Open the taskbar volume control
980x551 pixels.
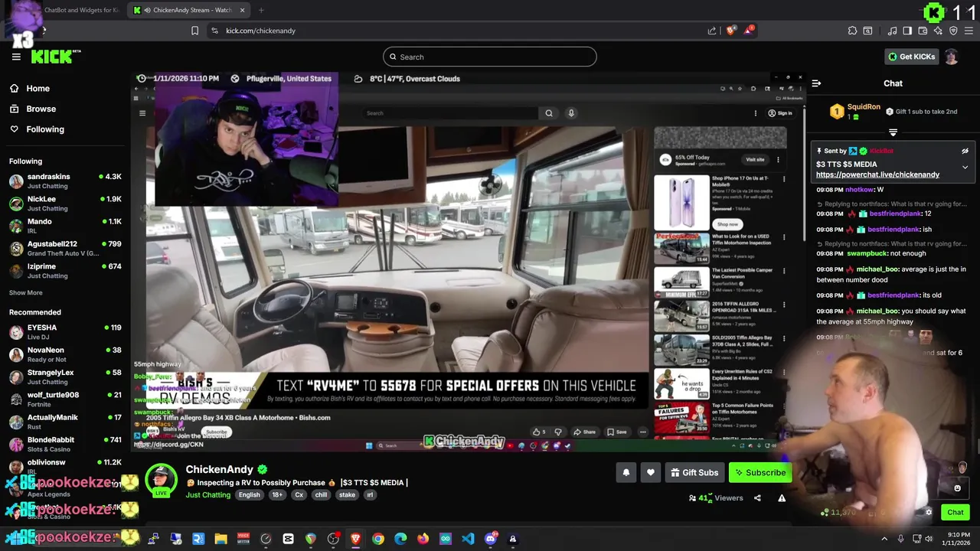[x=929, y=539]
